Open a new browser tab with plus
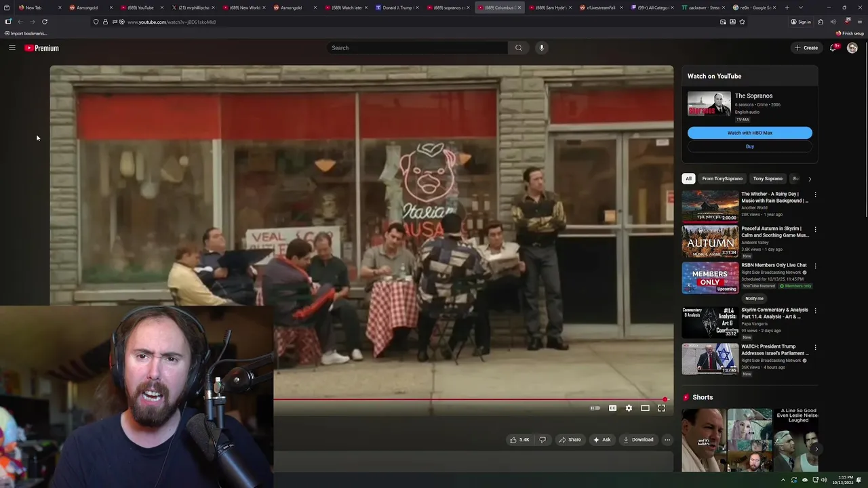868x488 pixels. click(787, 7)
